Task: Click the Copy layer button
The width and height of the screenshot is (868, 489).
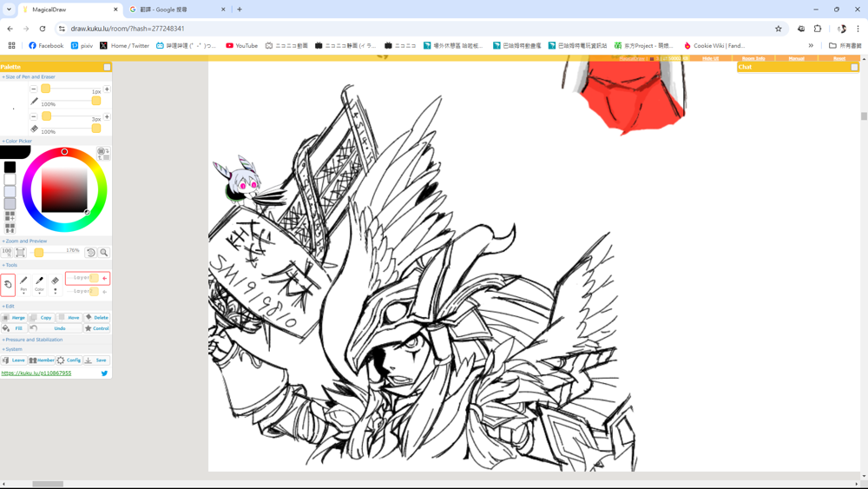Action: tap(42, 317)
